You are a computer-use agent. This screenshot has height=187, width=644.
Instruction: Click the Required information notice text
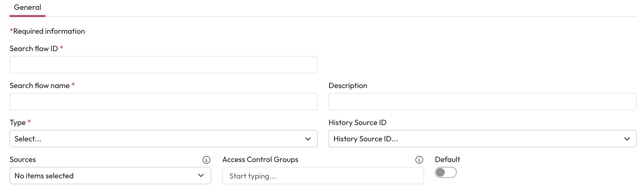tap(49, 31)
